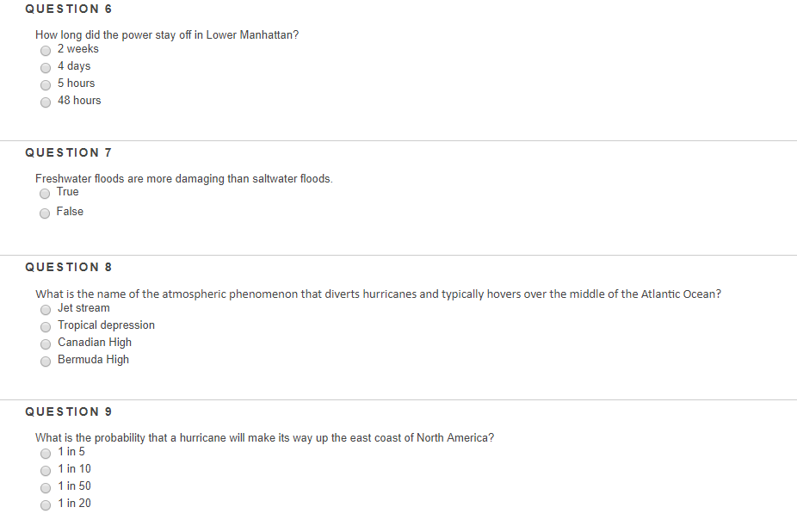
Task: Choose "1 in 5" probability option
Action: pyautogui.click(x=46, y=454)
